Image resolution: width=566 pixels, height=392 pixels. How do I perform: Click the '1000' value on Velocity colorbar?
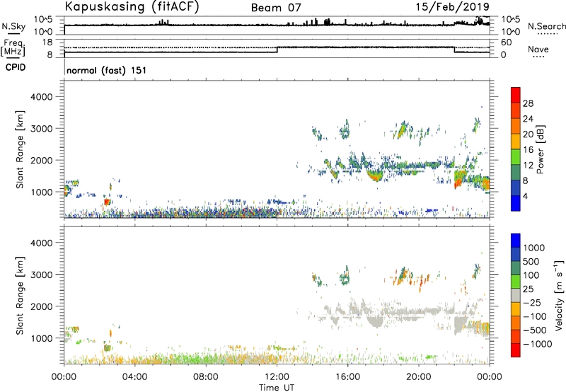click(534, 248)
